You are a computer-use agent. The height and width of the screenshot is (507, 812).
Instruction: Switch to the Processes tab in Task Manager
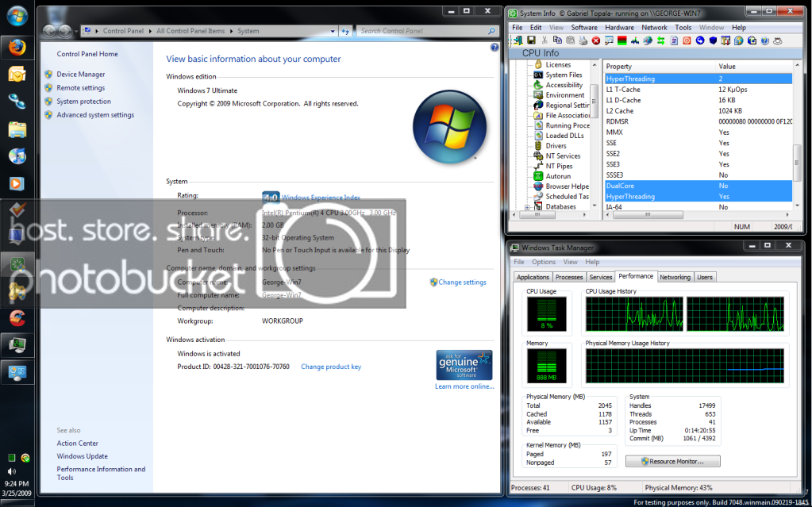(568, 277)
